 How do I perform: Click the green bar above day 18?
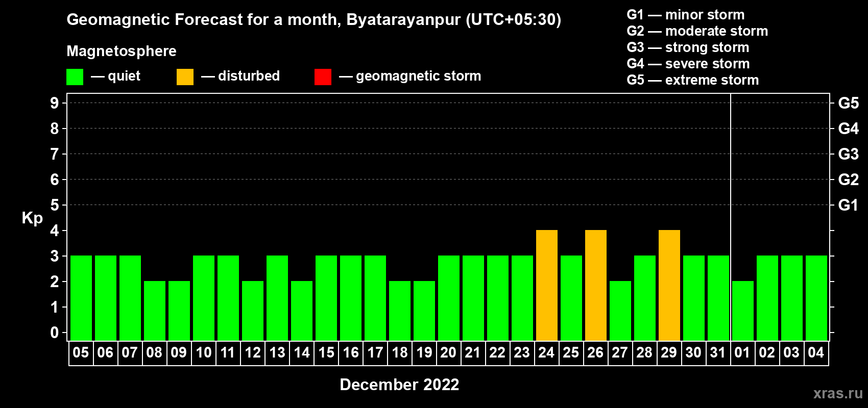[x=399, y=311]
